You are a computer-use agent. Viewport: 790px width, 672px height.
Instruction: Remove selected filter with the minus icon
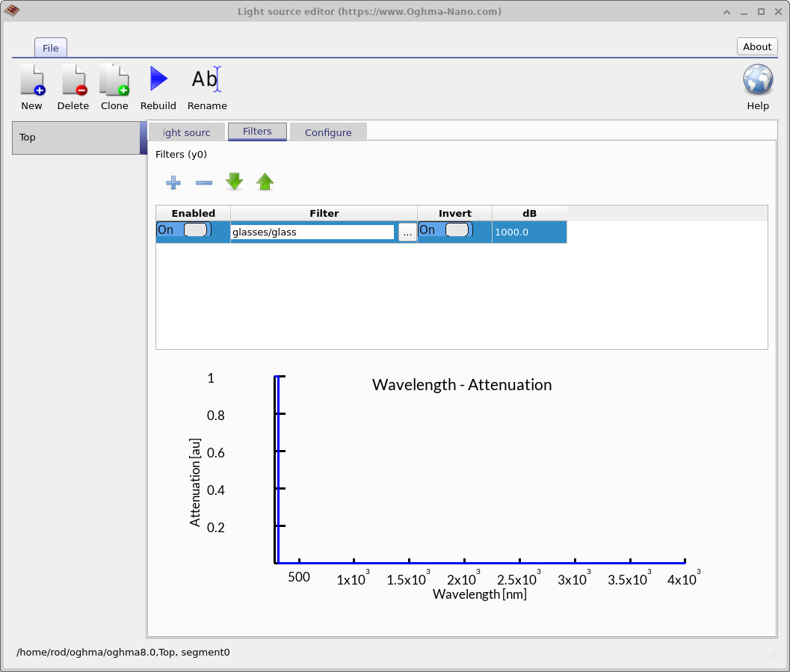click(203, 182)
